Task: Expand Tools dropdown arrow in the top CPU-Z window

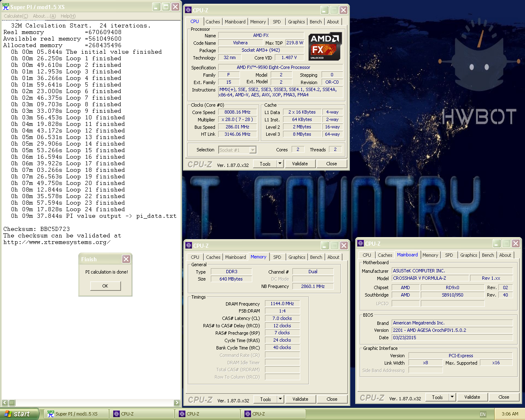Action: pos(280,164)
